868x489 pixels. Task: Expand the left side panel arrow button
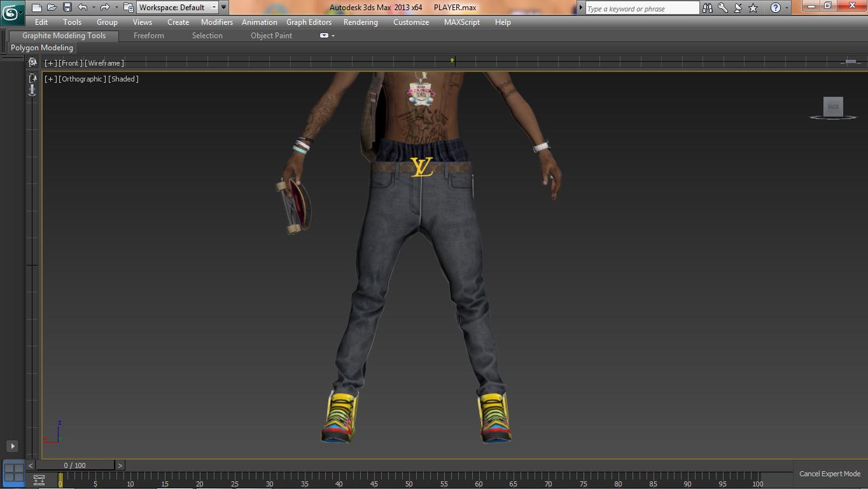(12, 446)
